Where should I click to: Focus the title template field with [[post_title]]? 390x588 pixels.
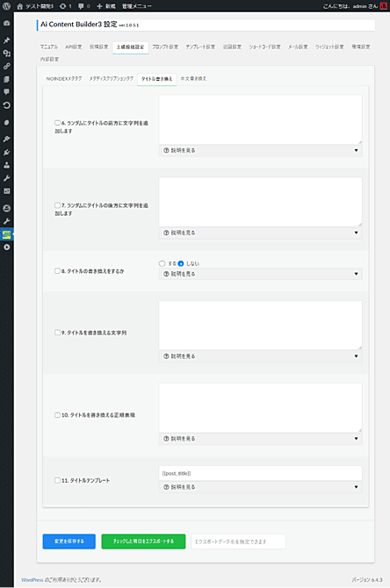261,473
